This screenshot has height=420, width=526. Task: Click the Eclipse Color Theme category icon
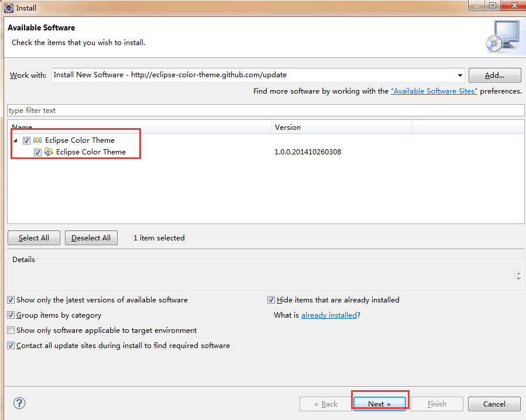(37, 140)
